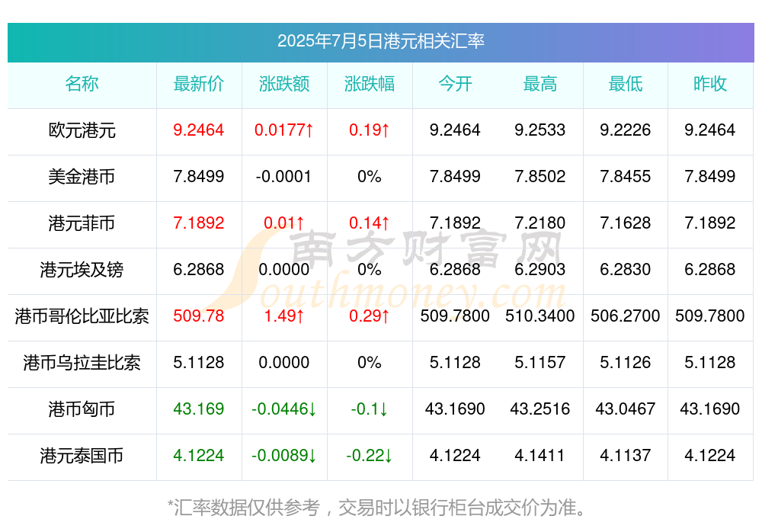The width and height of the screenshot is (762, 532).
Task: Click change amount -0.0446↓
Action: pyautogui.click(x=283, y=409)
